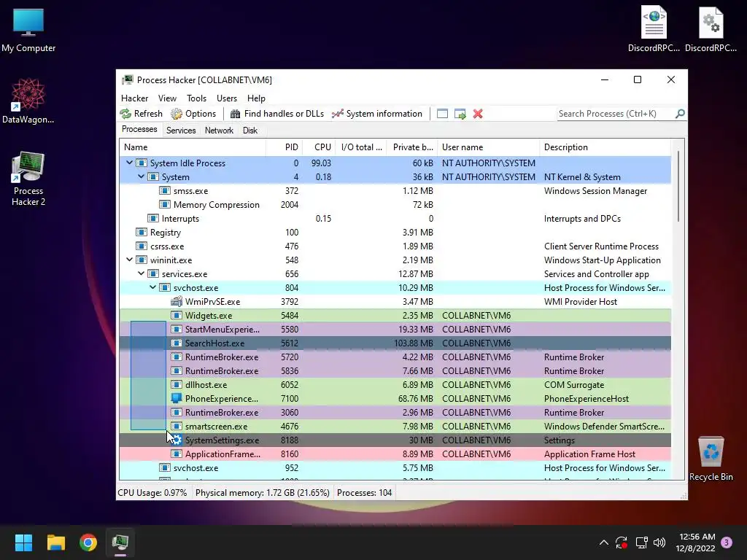
Task: Click the SystemSettings.exe gear icon
Action: coord(177,440)
